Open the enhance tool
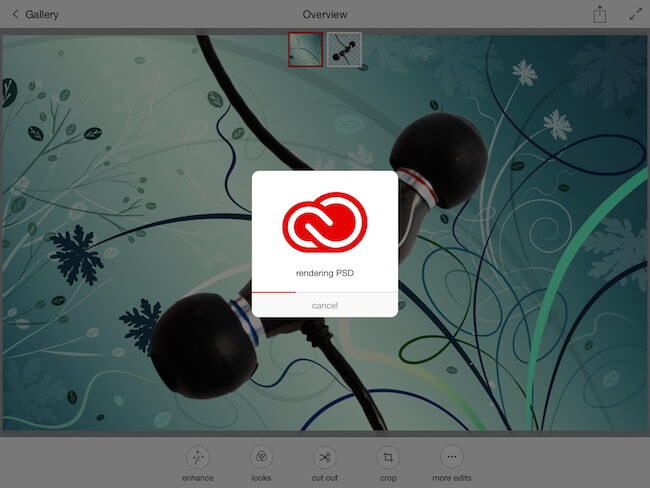Screen dimensions: 650x488 tap(198, 464)
